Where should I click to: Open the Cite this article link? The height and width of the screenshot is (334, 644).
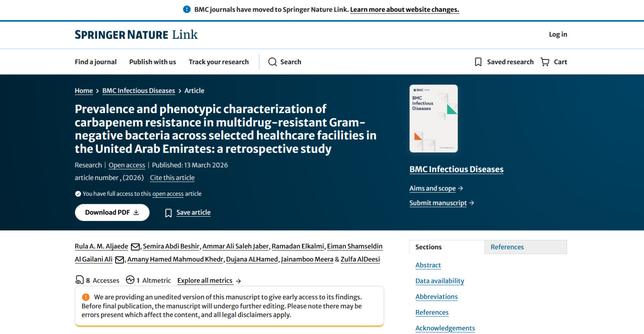pos(172,178)
